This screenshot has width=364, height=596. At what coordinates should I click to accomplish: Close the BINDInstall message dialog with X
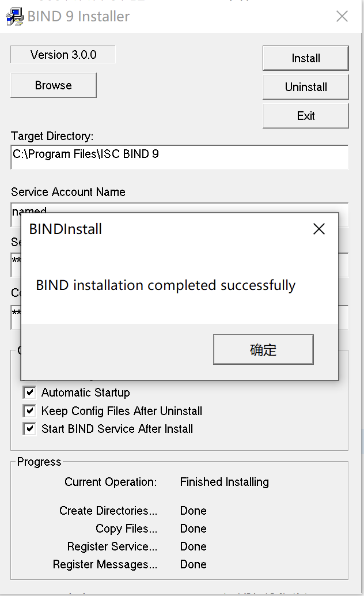pos(318,229)
